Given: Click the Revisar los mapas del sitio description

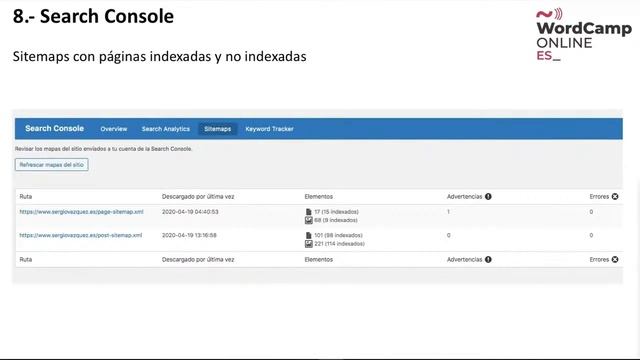Looking at the screenshot, I should (x=103, y=149).
